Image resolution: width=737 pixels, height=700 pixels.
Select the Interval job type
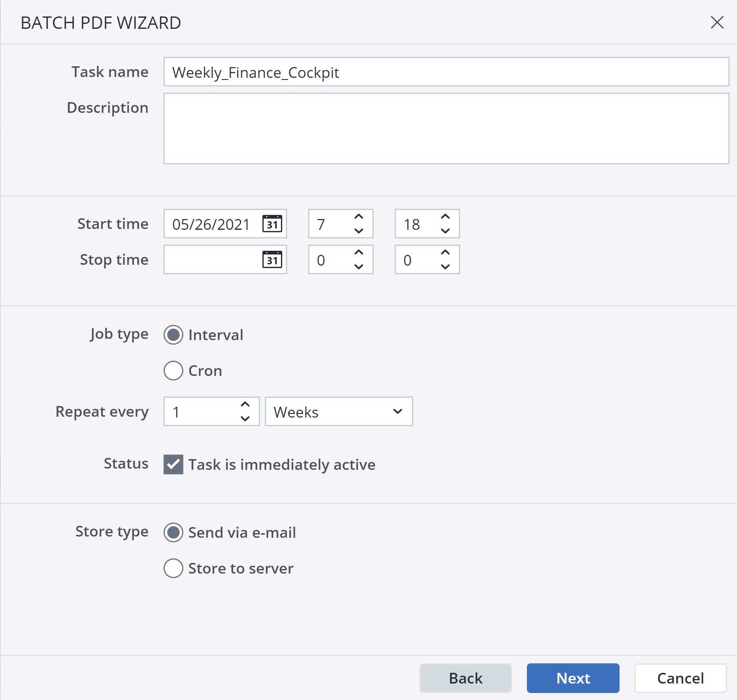click(x=173, y=335)
